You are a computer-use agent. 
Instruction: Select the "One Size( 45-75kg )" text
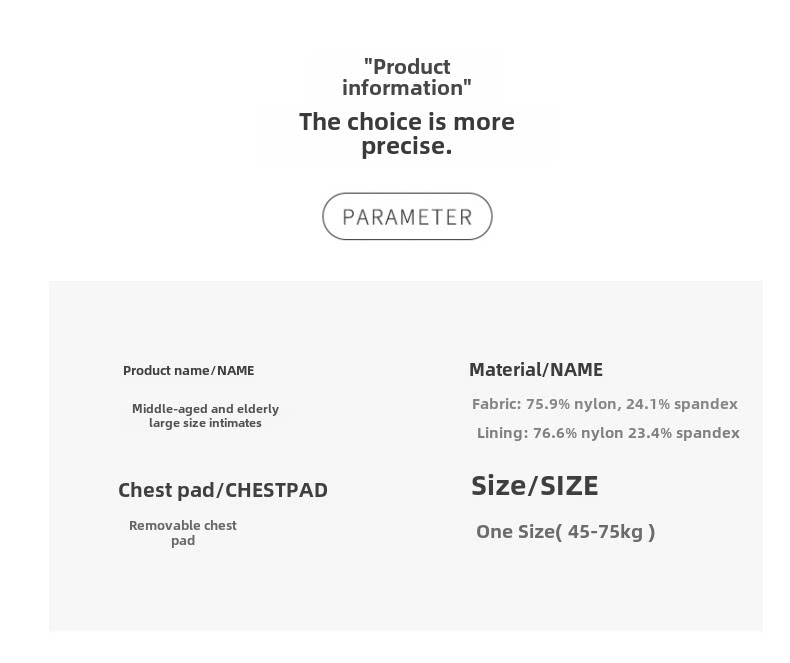pyautogui.click(x=565, y=532)
